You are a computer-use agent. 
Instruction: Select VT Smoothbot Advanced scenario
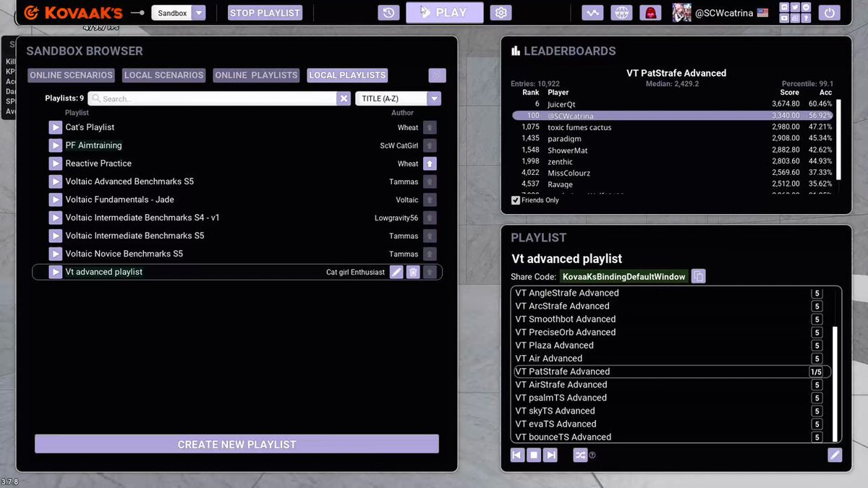pyautogui.click(x=566, y=319)
